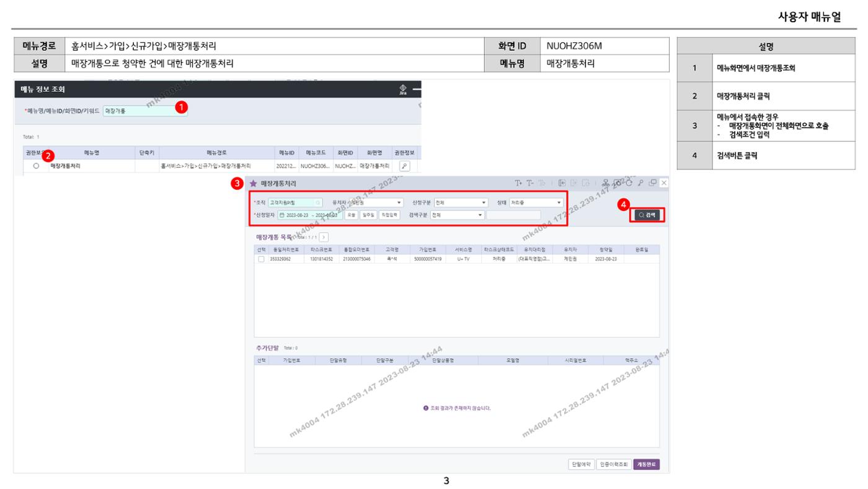Viewport: 868px width, 489px height.
Task: Close the 매장개통처리 window with the X
Action: click(x=664, y=183)
